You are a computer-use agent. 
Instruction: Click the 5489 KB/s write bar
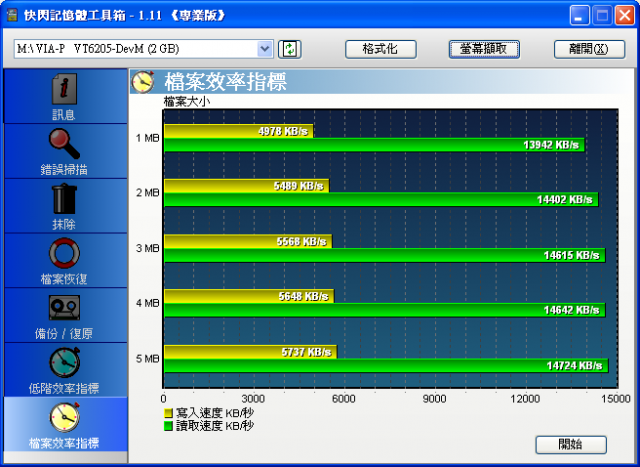coord(246,186)
